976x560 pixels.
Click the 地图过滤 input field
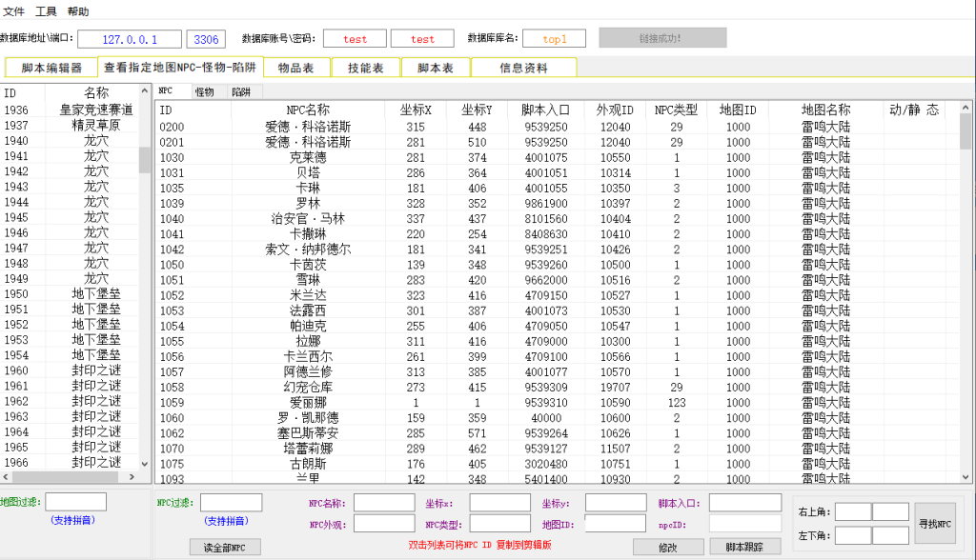(x=76, y=502)
